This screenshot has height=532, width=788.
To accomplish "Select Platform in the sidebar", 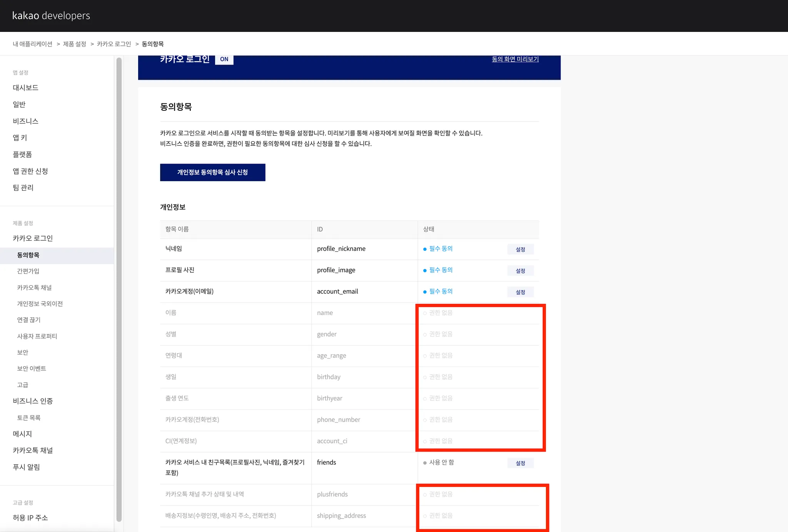I will tap(22, 154).
